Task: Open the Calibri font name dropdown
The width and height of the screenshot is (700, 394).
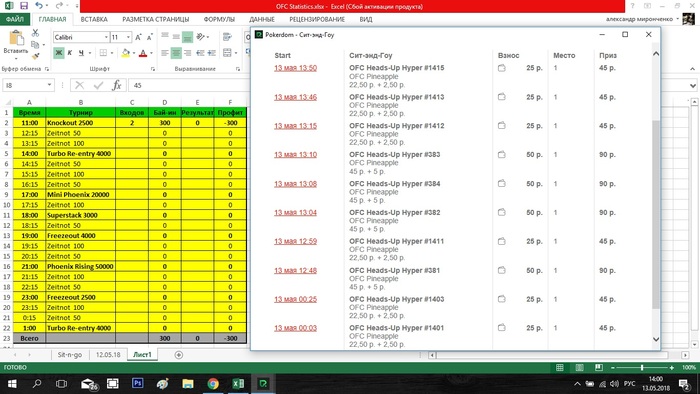Action: pos(106,37)
